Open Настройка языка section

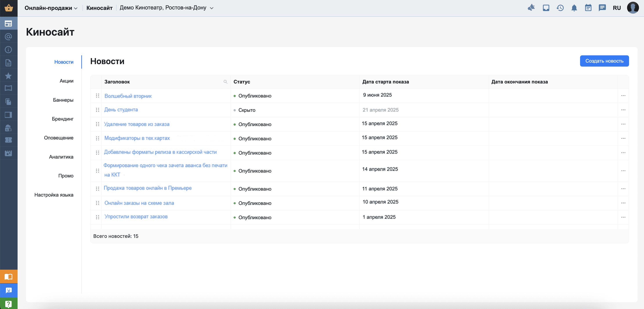click(54, 195)
